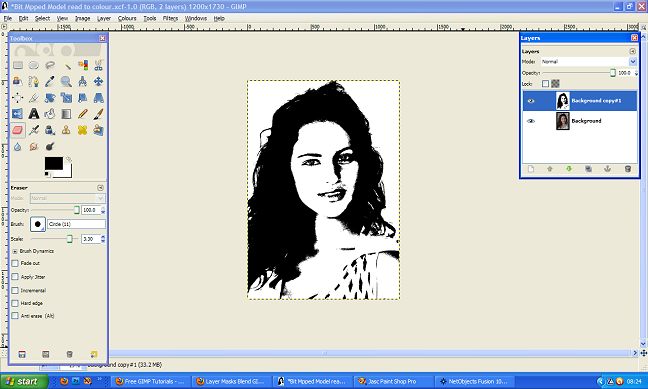Open the Windows menu
Image resolution: width=648 pixels, height=389 pixels.
(195, 18)
